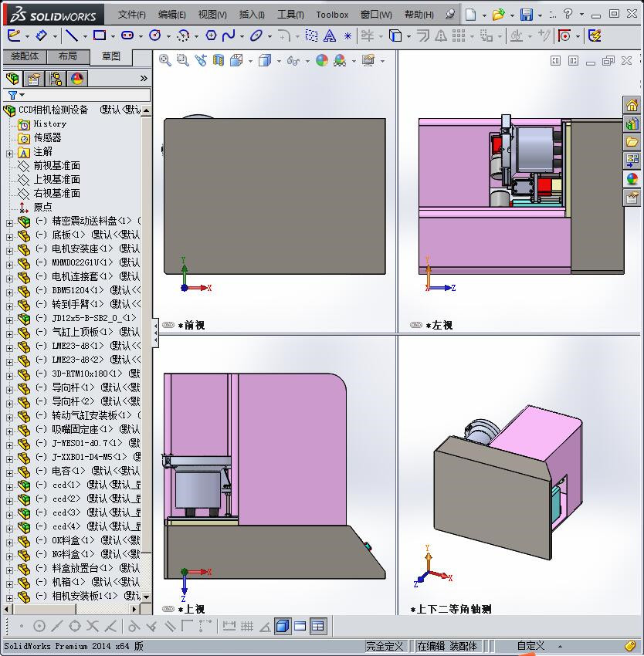Select the sketch Text tool
The height and width of the screenshot is (656, 644).
click(x=330, y=36)
